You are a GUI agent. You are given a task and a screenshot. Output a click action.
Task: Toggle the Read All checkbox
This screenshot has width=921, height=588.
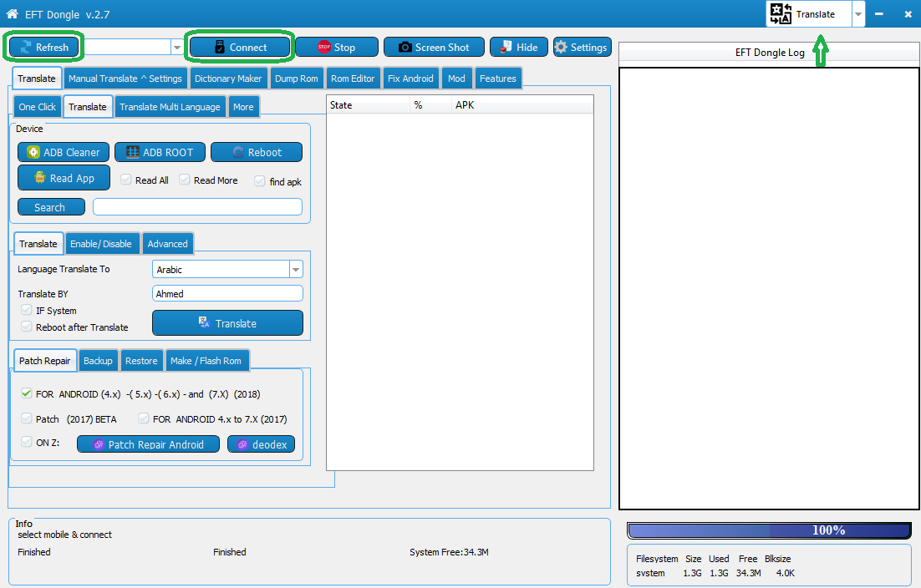125,180
